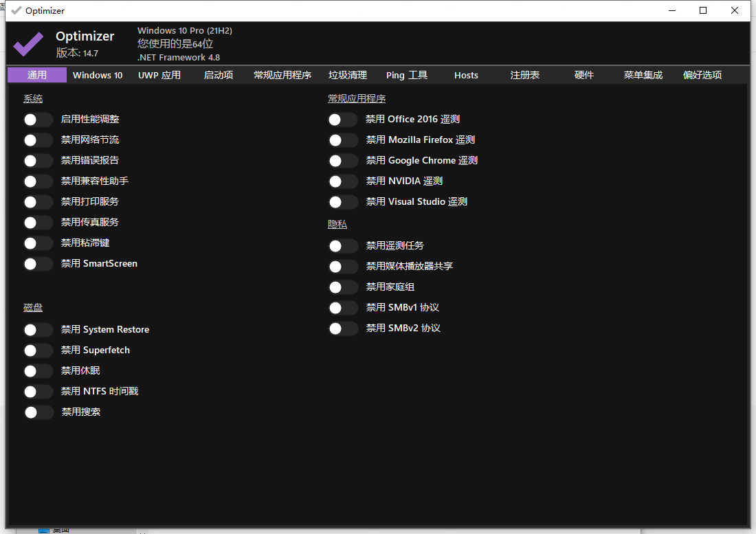Open the Windows 10 tab
The image size is (756, 534).
tap(98, 75)
